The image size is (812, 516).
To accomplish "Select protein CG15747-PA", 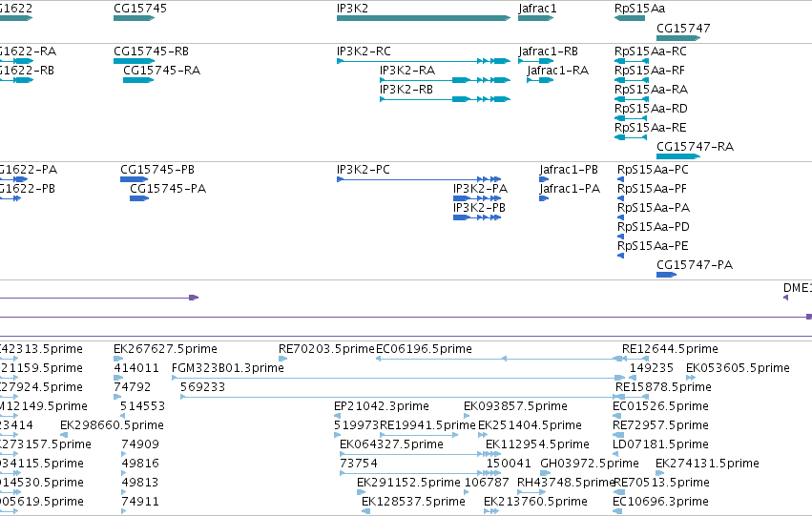I will click(695, 265).
